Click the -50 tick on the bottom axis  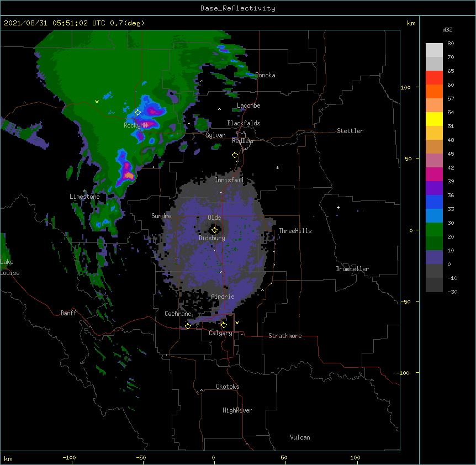[x=141, y=457]
